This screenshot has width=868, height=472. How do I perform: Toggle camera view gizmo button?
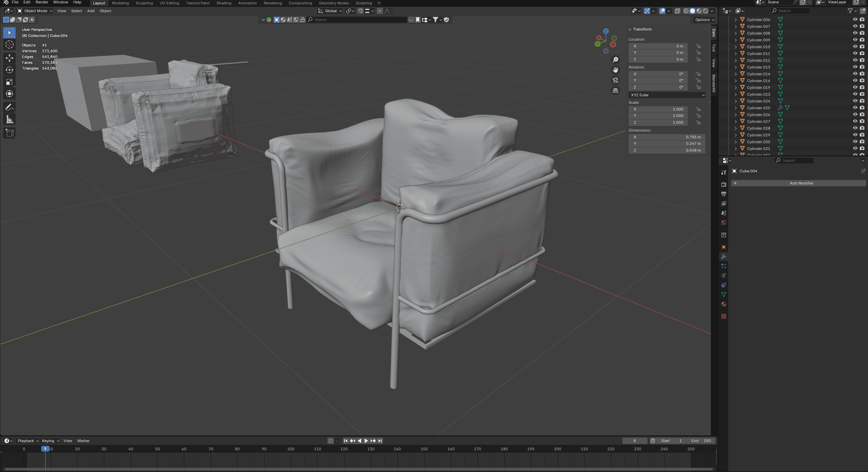point(615,80)
